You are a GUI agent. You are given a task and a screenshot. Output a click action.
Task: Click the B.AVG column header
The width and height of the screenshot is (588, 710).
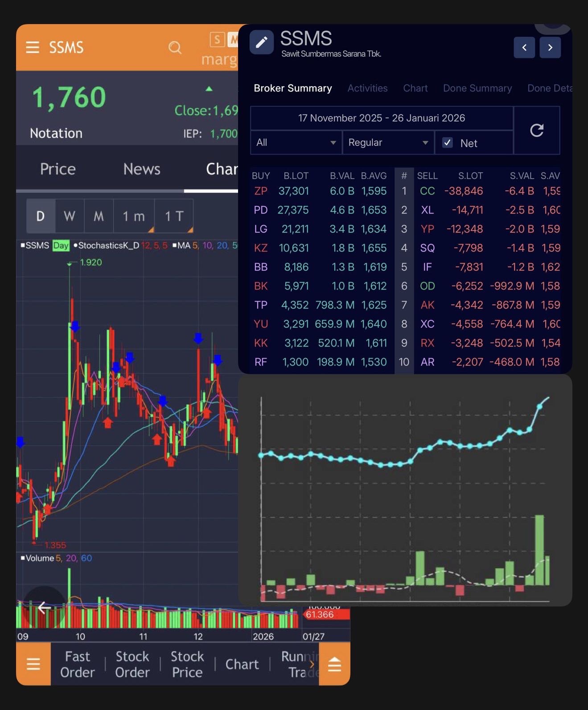(374, 176)
